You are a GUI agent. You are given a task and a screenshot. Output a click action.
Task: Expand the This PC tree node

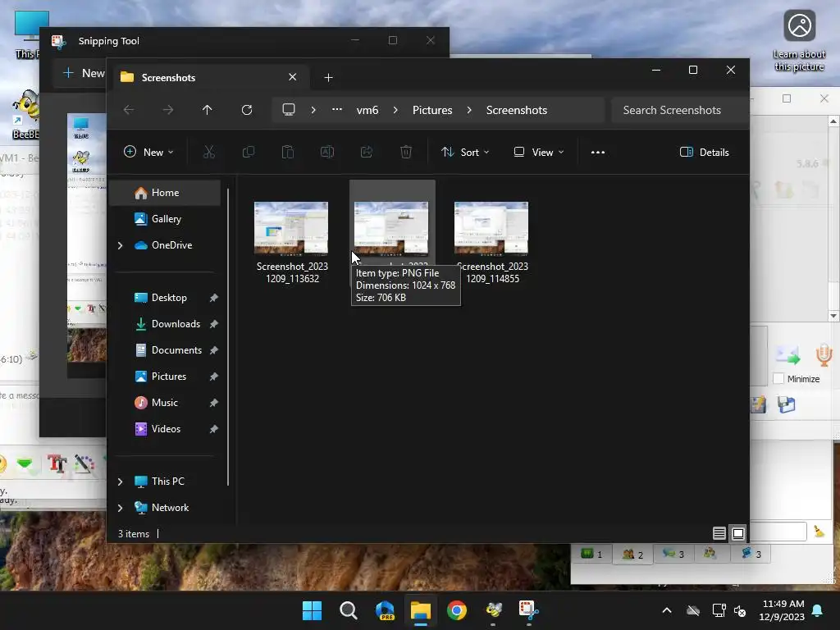120,482
